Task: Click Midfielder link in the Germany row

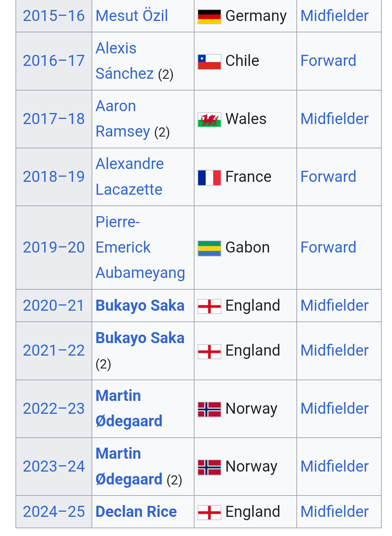Action: coord(335,16)
